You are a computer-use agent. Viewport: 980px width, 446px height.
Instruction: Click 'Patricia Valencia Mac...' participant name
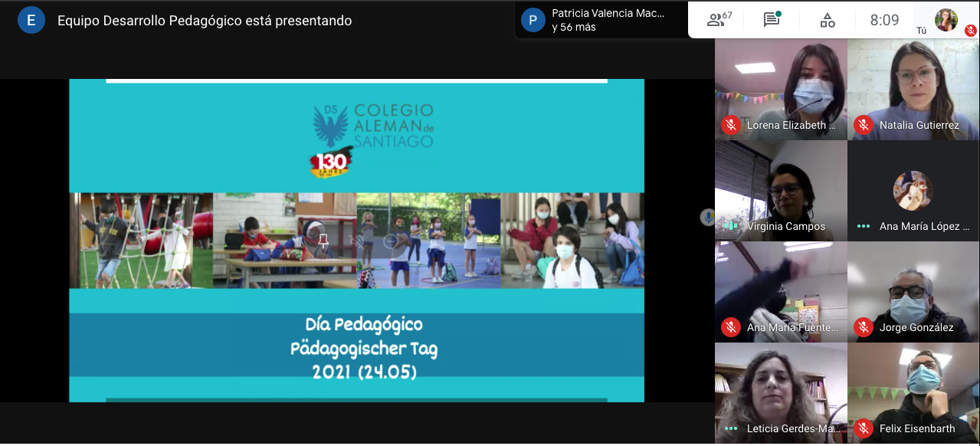tap(608, 13)
